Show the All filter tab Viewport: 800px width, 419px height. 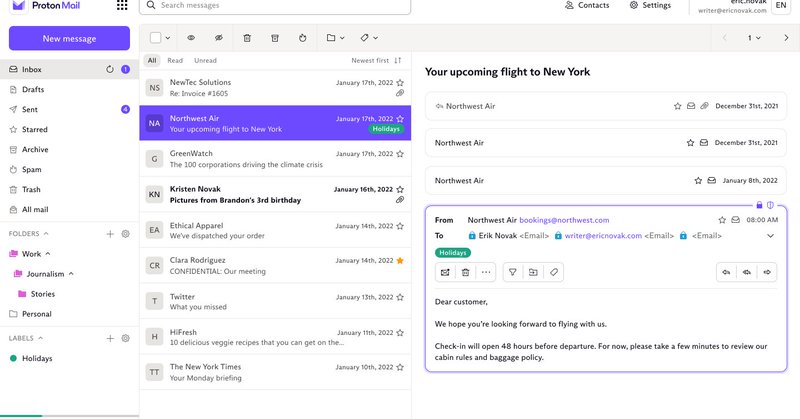pos(152,60)
